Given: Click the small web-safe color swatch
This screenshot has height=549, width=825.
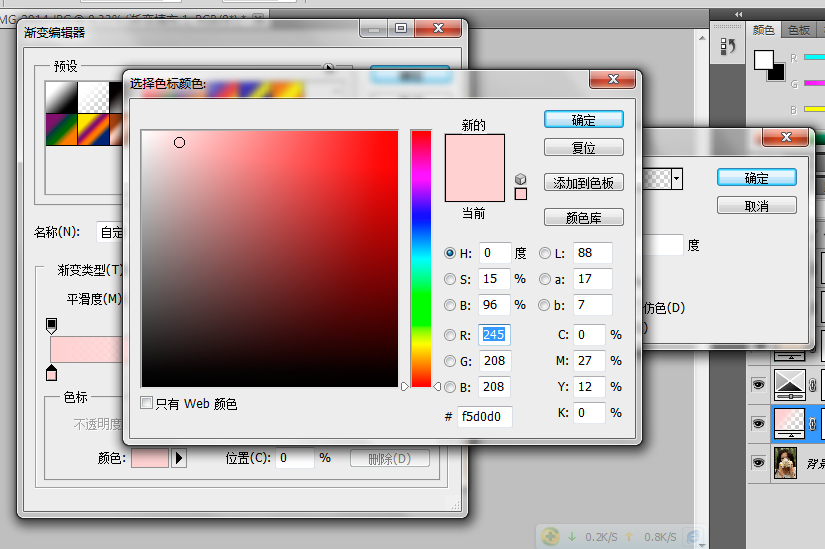Looking at the screenshot, I should (x=520, y=194).
